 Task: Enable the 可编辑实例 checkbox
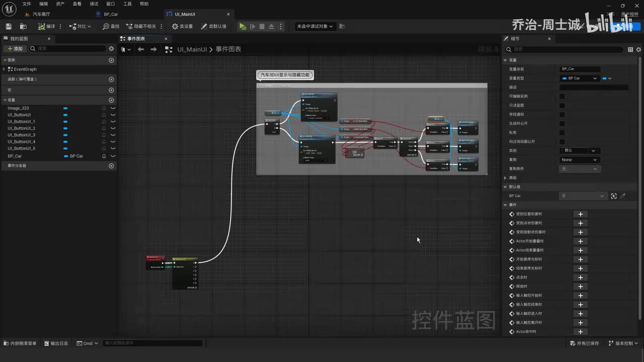[x=562, y=97]
